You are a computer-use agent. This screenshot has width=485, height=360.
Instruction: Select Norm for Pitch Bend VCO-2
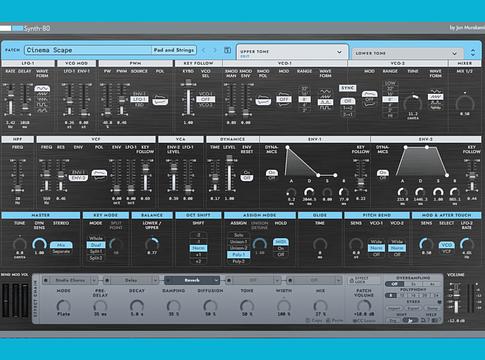pos(397,248)
